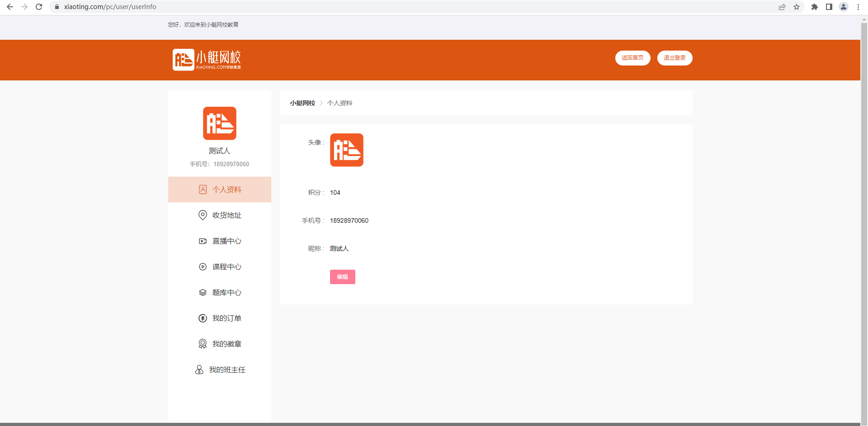Click the address bar URL xiaoting.com/pc/user/userInfo
This screenshot has height=426, width=868.
point(110,7)
